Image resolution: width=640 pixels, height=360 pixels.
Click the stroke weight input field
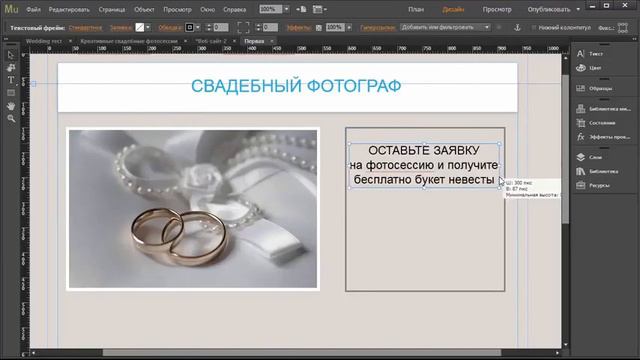(221, 27)
